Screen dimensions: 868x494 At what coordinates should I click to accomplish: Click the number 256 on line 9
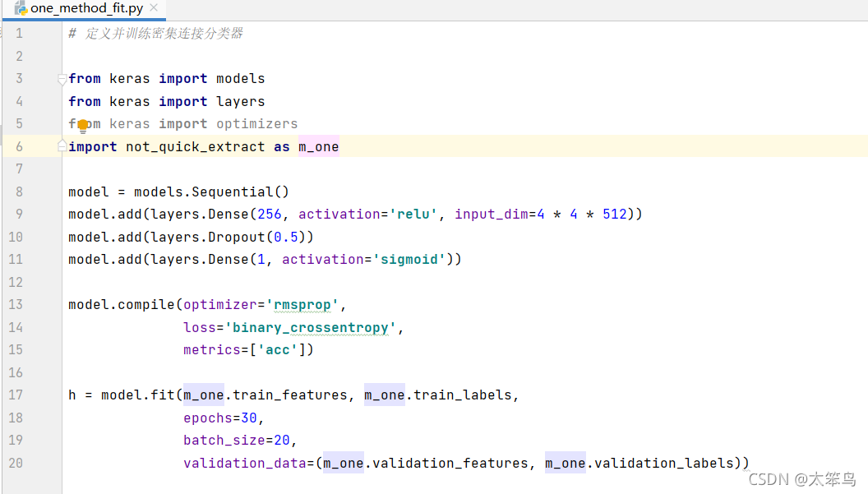[x=270, y=215]
